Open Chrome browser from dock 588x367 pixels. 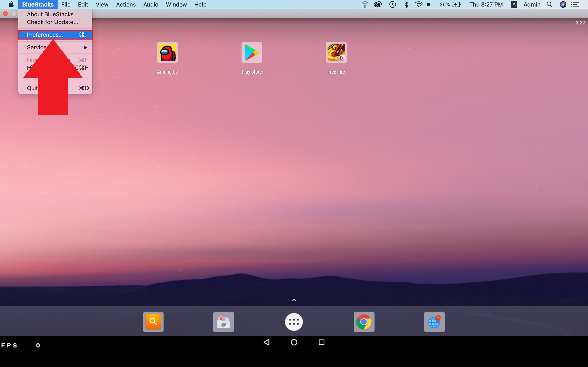point(364,322)
